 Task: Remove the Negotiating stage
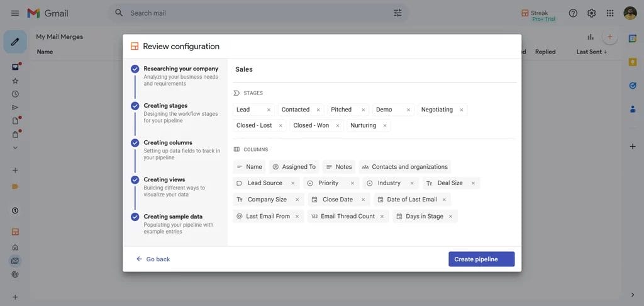pos(461,110)
